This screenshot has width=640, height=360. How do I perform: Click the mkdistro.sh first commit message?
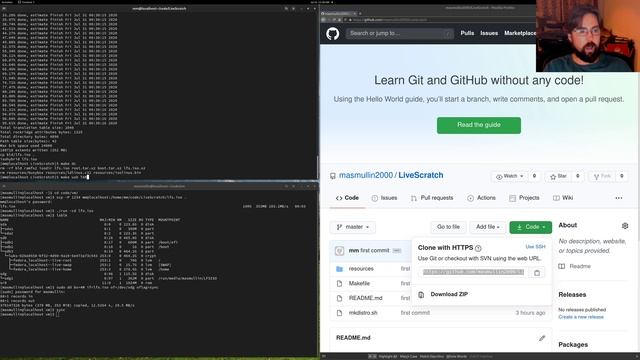tap(415, 313)
